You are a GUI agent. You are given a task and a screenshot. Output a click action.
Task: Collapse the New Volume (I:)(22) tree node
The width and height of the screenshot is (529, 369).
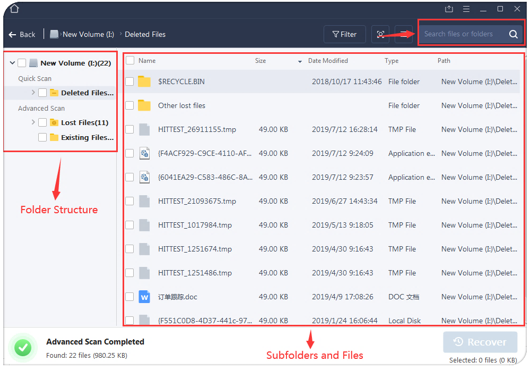(12, 63)
